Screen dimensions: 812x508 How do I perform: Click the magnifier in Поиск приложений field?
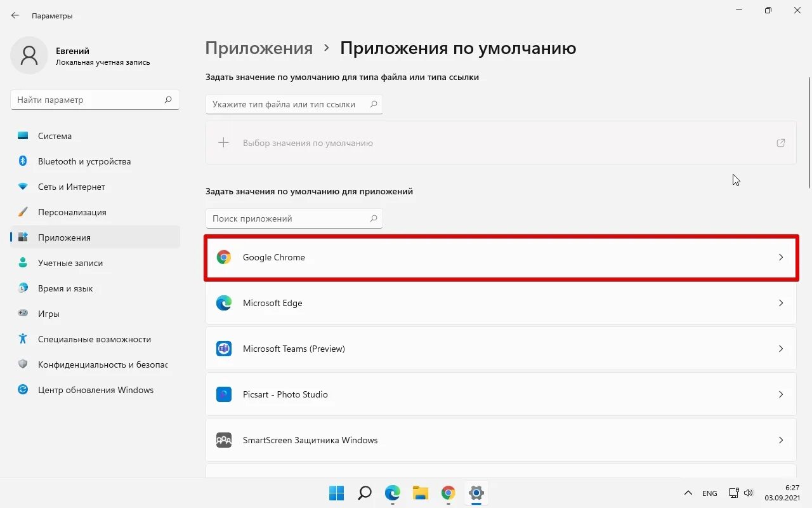click(374, 218)
